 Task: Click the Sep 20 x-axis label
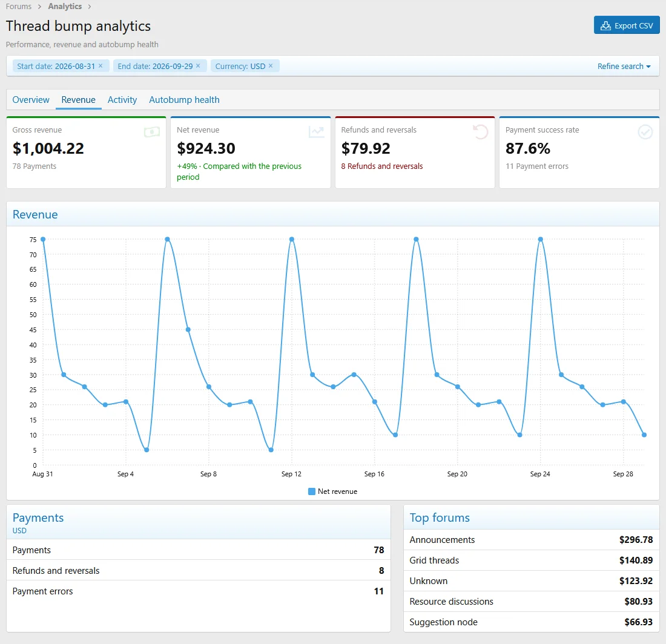[x=457, y=474]
